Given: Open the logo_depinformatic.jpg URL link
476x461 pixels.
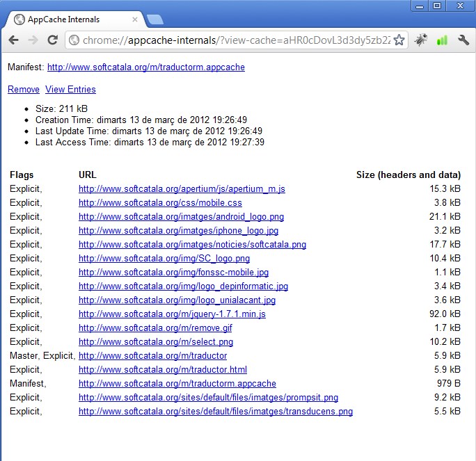Looking at the screenshot, I should [x=183, y=286].
